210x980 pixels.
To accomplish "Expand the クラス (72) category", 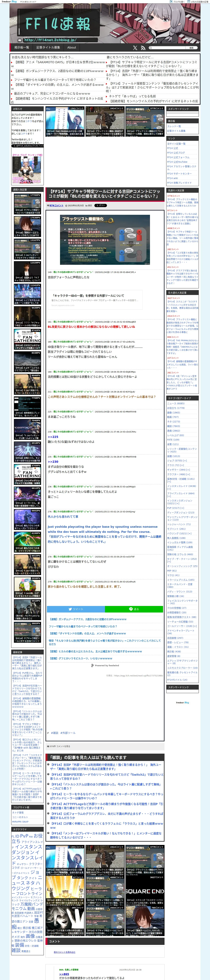I will pyautogui.click(x=175, y=465).
